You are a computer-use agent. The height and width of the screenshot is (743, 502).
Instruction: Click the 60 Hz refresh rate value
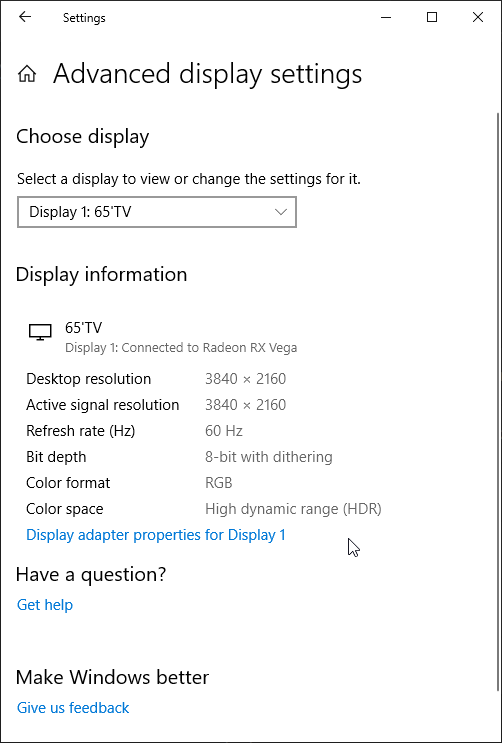224,431
